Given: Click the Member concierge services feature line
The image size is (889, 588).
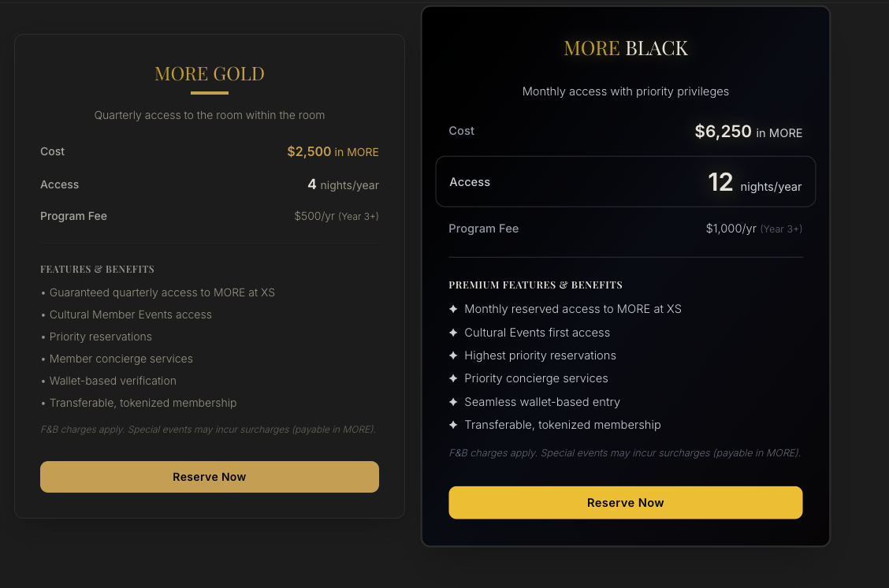Looking at the screenshot, I should tap(121, 359).
